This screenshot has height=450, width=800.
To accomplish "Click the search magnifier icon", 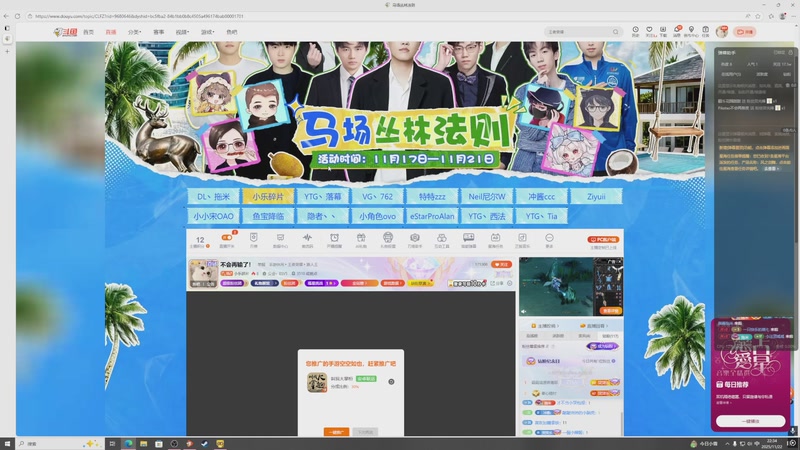I will (x=616, y=32).
